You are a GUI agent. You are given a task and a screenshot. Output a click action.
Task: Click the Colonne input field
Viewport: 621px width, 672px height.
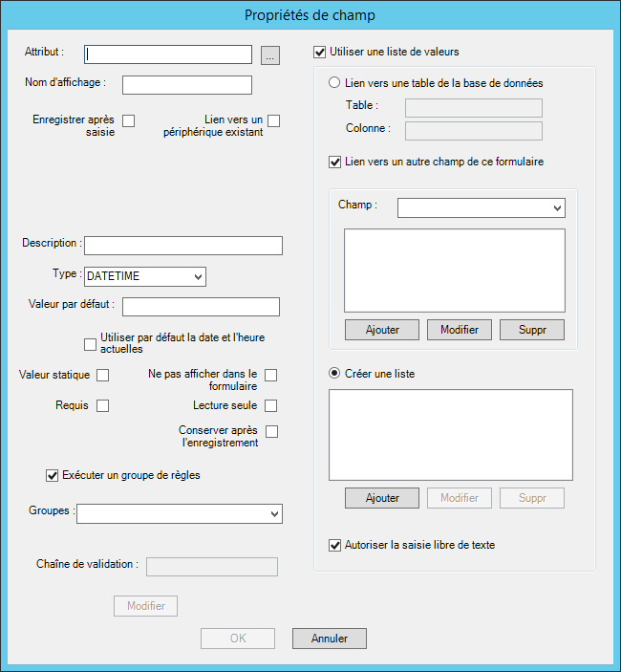coord(474,131)
